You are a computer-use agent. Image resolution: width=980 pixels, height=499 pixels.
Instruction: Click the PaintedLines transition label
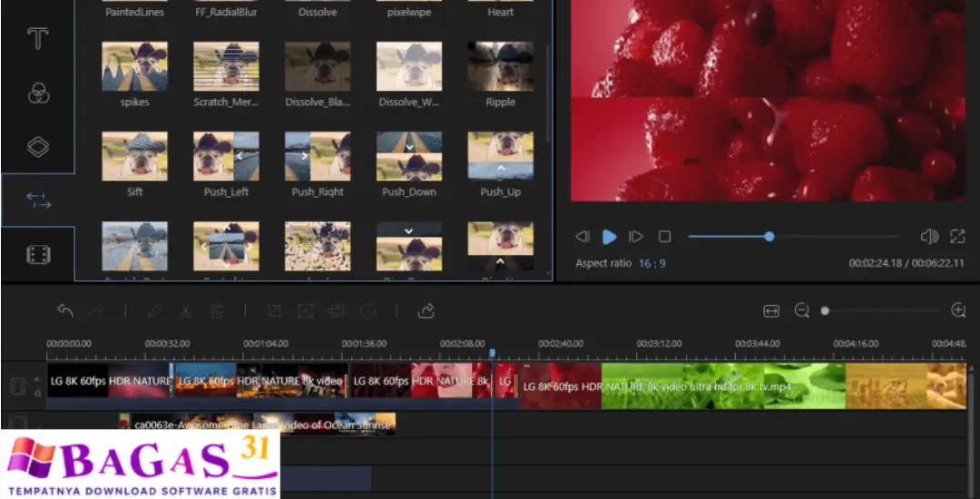point(134,12)
